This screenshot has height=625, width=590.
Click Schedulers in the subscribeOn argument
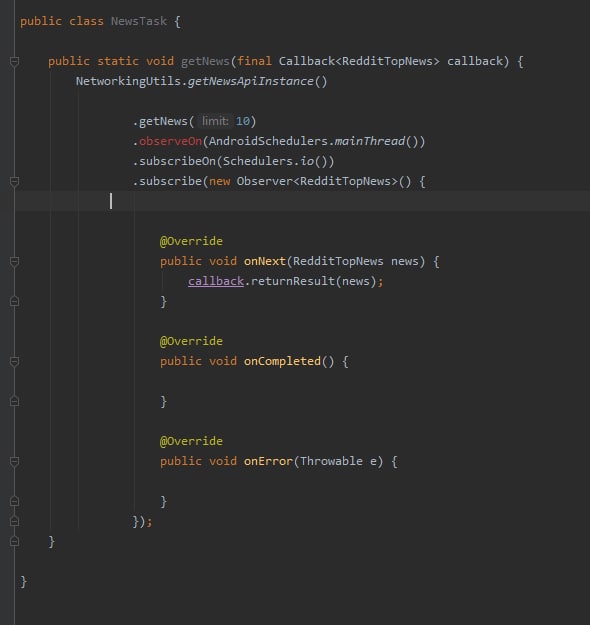point(258,161)
